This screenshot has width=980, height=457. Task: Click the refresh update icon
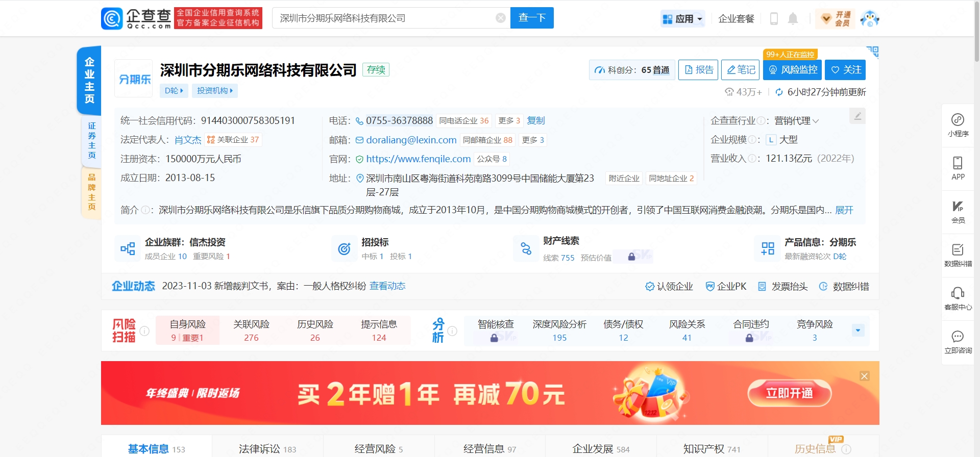click(779, 92)
